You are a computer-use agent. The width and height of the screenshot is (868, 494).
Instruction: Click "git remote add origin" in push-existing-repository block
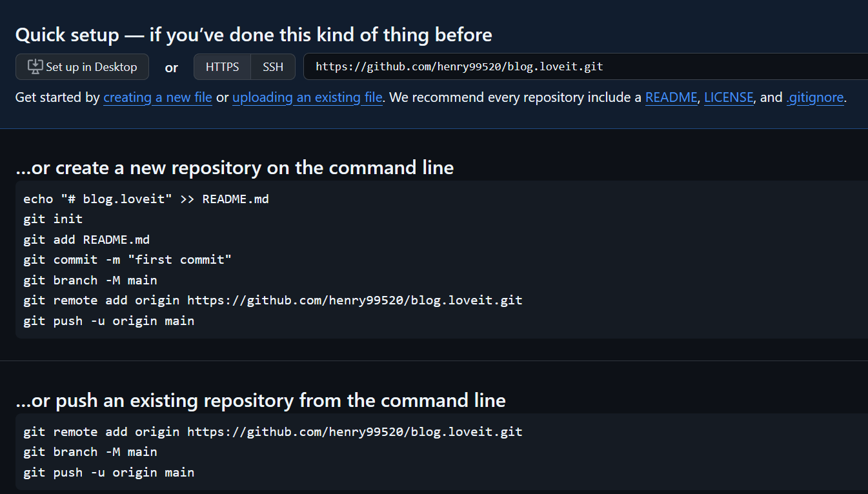point(272,432)
